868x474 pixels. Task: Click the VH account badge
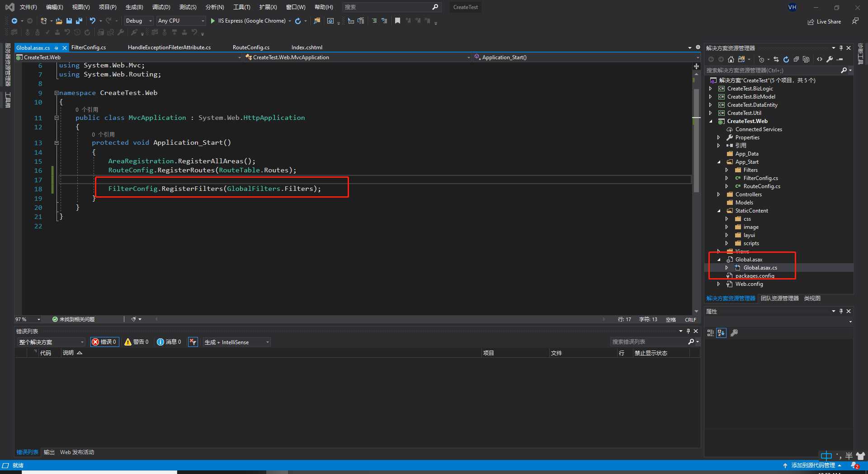click(792, 7)
